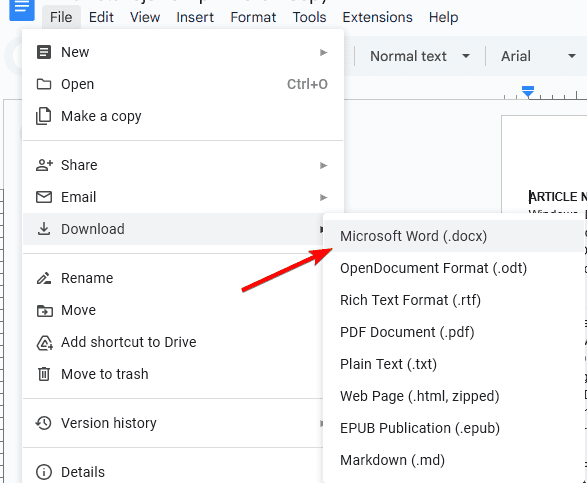Download as Rich Text Format (.rtf)
The image size is (587, 483).
pyautogui.click(x=454, y=300)
